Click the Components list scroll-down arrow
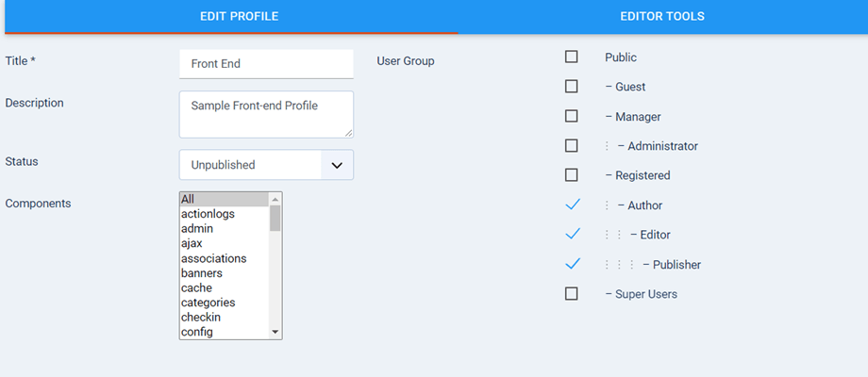This screenshot has width=868, height=377. [275, 332]
